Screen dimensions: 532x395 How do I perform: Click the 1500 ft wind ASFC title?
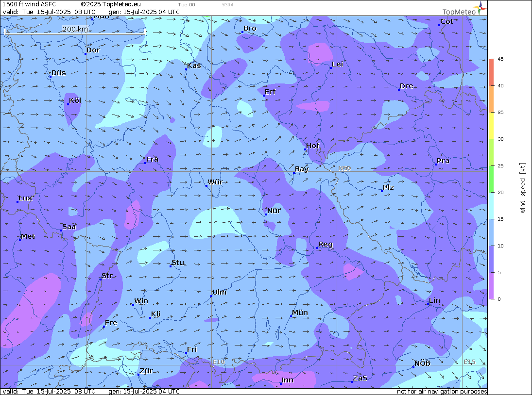click(29, 4)
